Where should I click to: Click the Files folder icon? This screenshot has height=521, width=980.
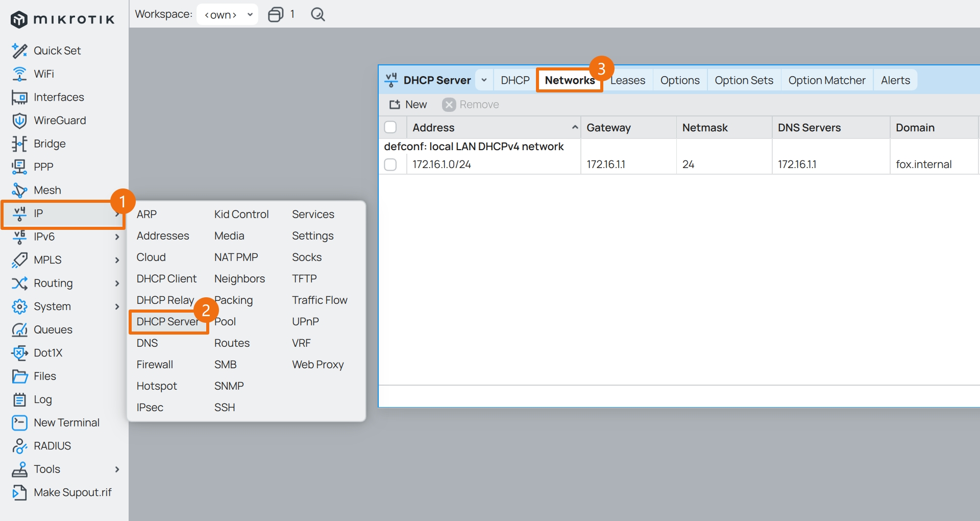coord(19,376)
